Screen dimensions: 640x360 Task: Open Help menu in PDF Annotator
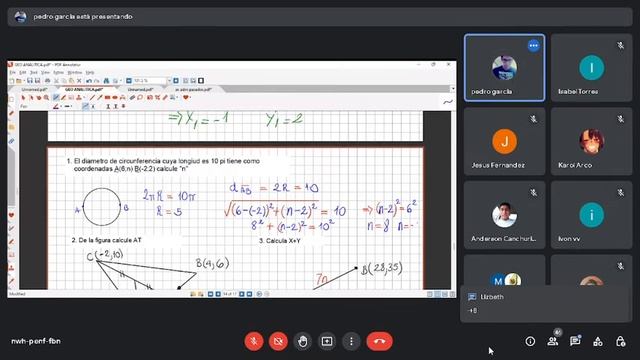point(90,72)
